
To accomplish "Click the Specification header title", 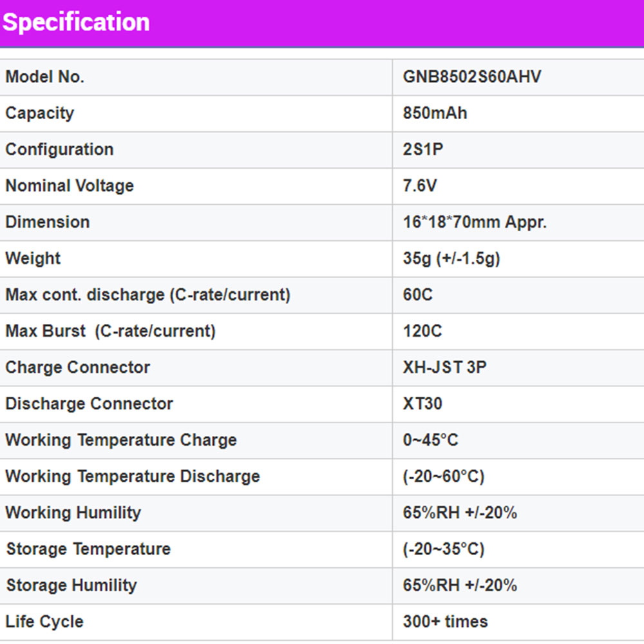I will [x=76, y=23].
